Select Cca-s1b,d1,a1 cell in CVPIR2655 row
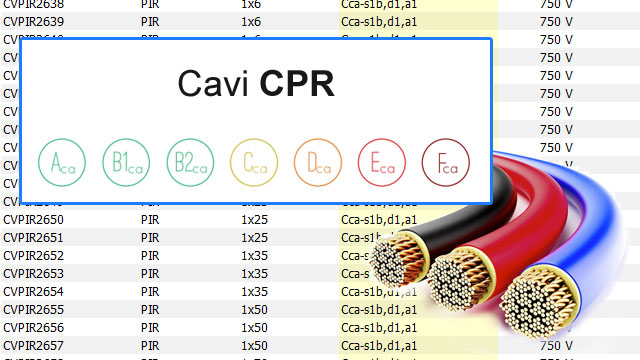Screen dimensions: 640x360 click(379, 310)
